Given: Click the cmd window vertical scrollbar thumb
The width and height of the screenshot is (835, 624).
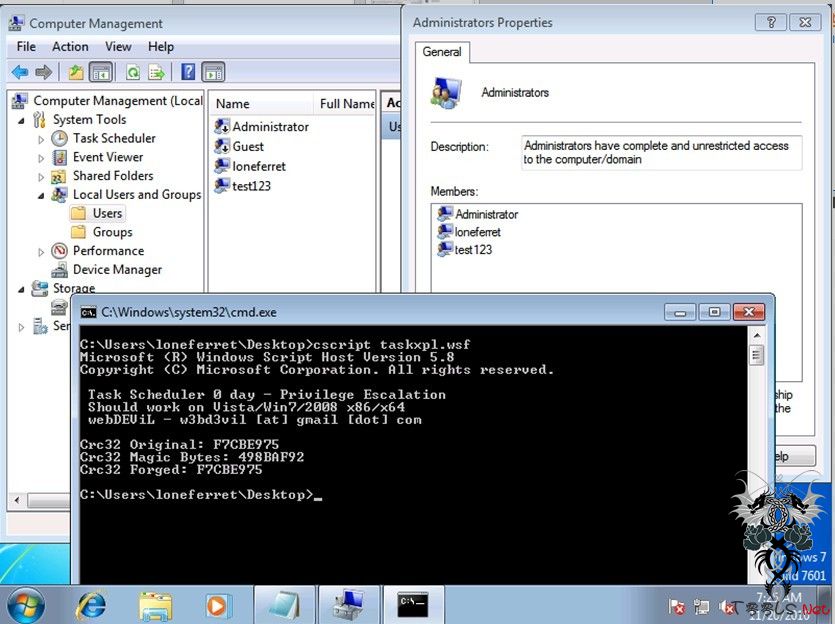Looking at the screenshot, I should click(x=756, y=355).
